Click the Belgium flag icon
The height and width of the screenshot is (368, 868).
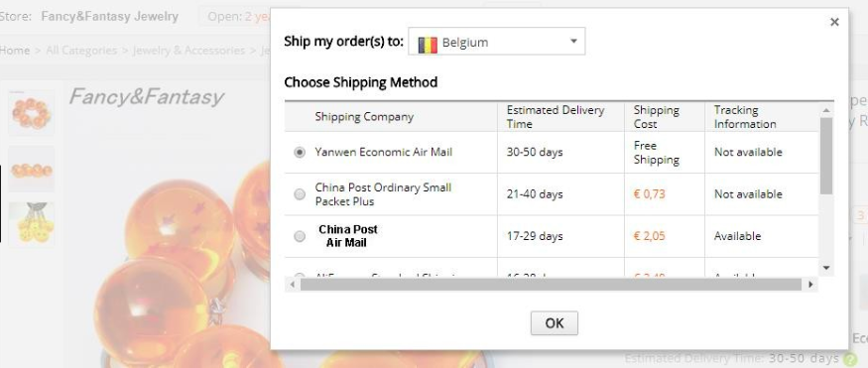[x=428, y=44]
